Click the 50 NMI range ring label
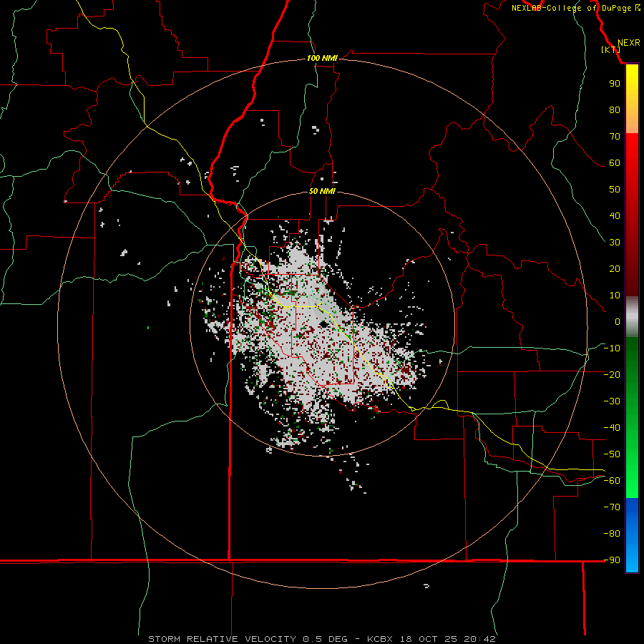 [x=322, y=191]
